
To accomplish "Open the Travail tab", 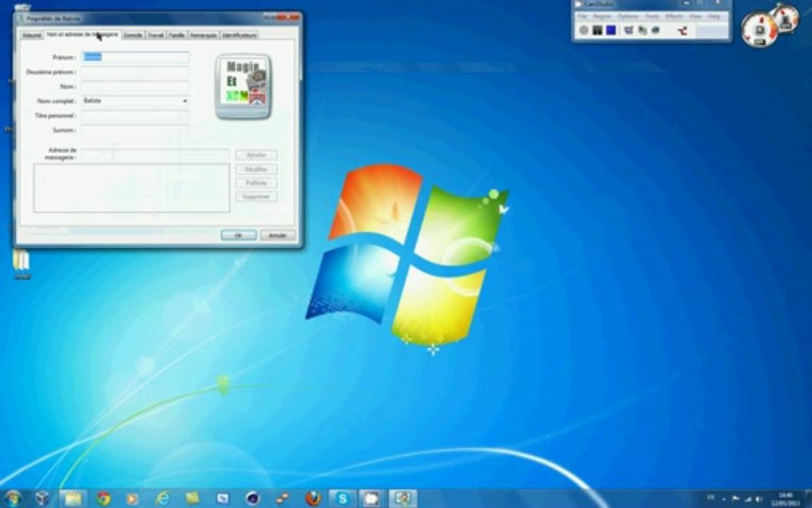I will click(x=156, y=35).
